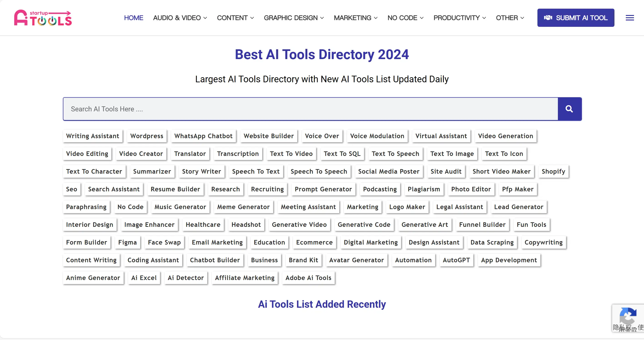Image resolution: width=644 pixels, height=340 pixels.
Task: Open the Fun Tools category
Action: 532,225
